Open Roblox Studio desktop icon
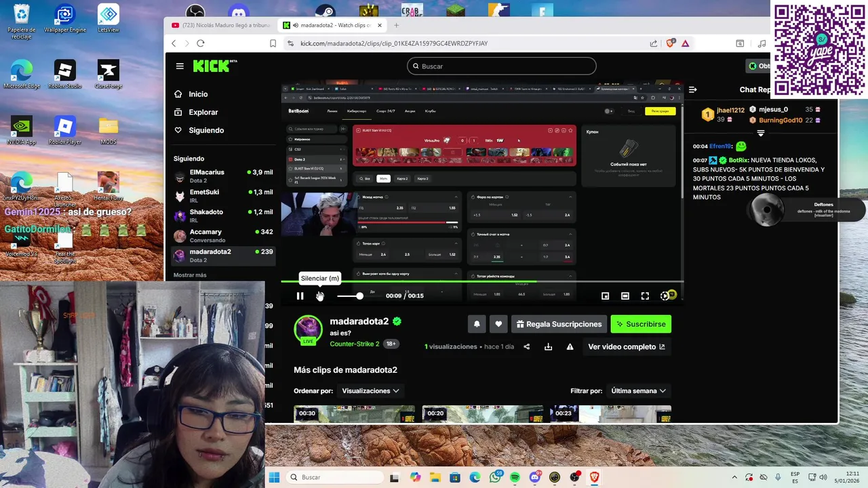This screenshot has height=488, width=868. click(x=65, y=75)
